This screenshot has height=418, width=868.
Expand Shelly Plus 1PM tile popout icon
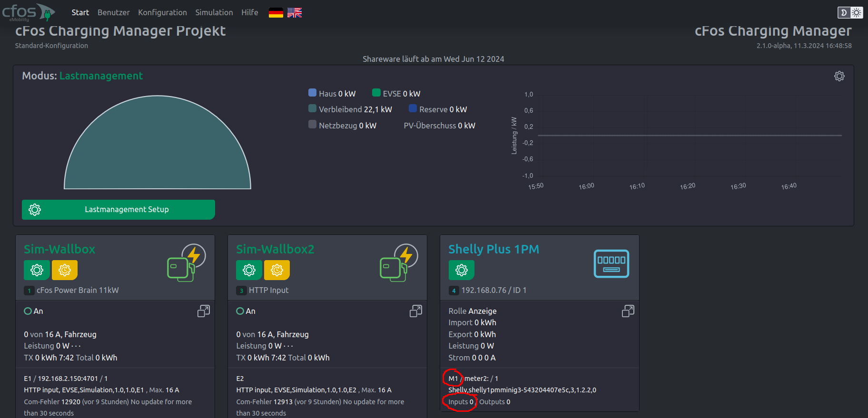pyautogui.click(x=628, y=311)
